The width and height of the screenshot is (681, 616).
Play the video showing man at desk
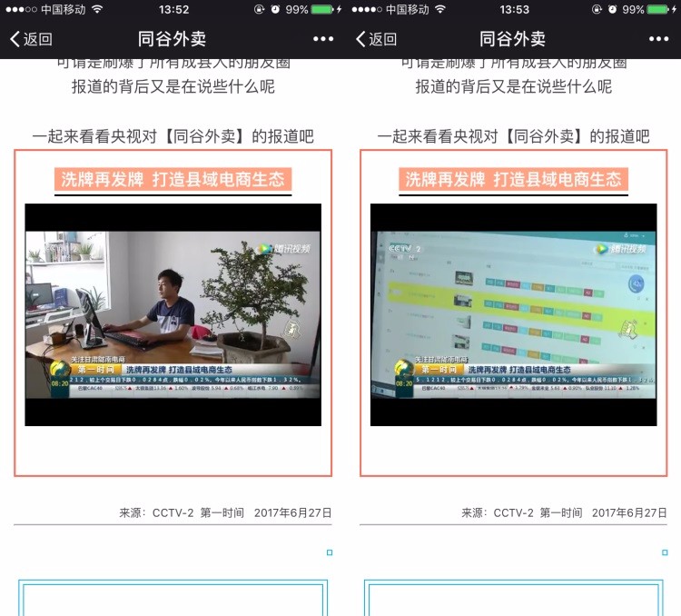pos(173,314)
